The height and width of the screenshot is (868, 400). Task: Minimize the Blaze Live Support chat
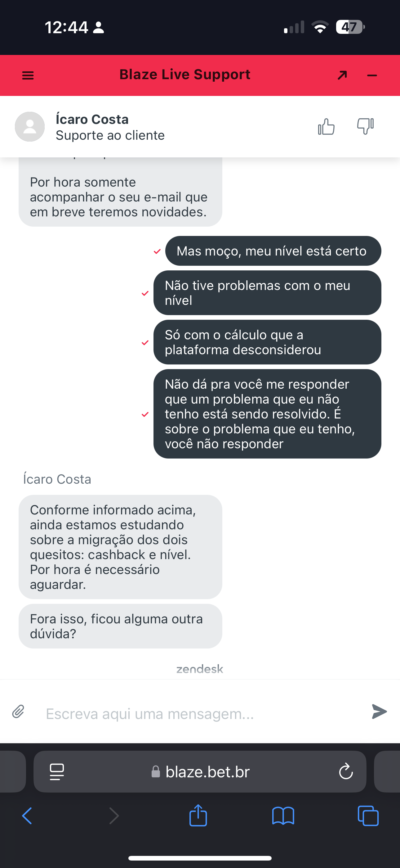coord(372,75)
